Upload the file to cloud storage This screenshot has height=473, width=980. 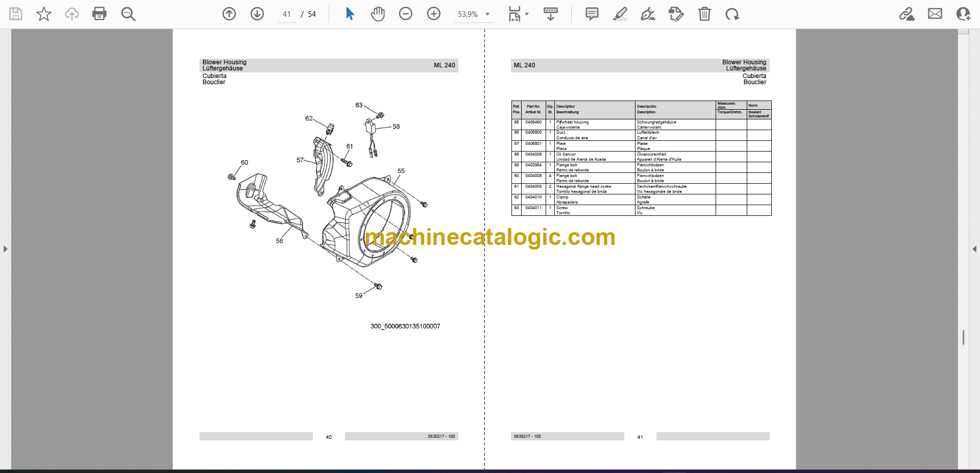[72, 14]
